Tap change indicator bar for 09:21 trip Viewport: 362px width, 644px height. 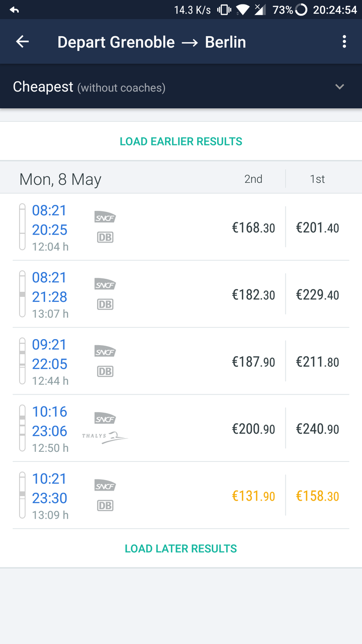point(22,361)
